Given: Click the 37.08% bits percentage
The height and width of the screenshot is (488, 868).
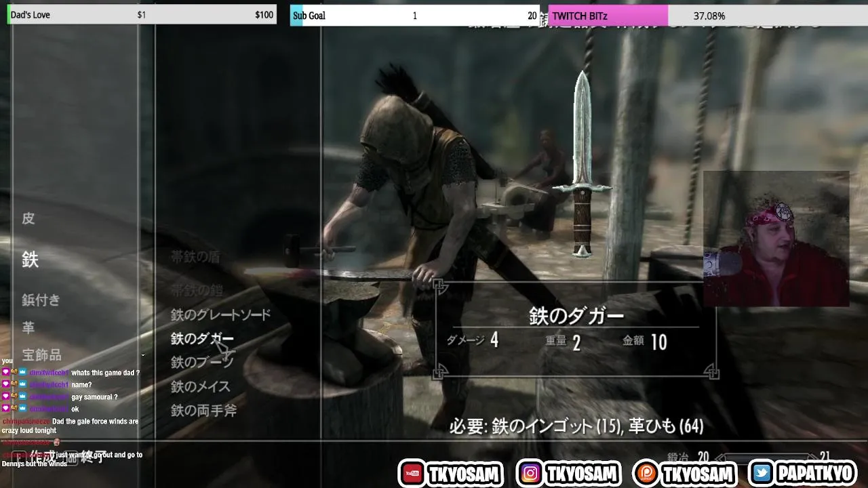Looking at the screenshot, I should pos(709,16).
